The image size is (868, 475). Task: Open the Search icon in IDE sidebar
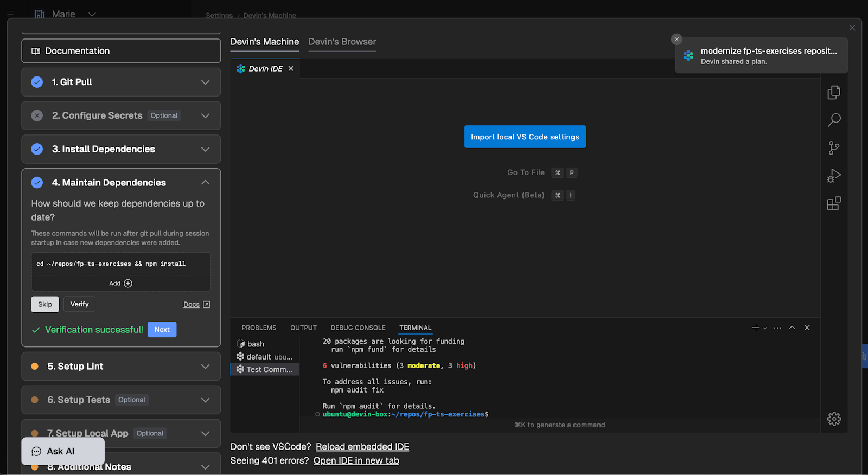click(834, 120)
